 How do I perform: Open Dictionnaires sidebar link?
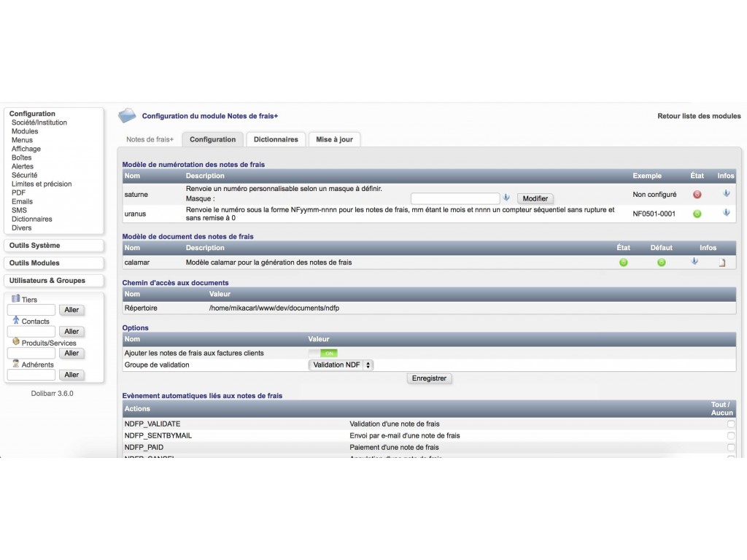tap(32, 219)
